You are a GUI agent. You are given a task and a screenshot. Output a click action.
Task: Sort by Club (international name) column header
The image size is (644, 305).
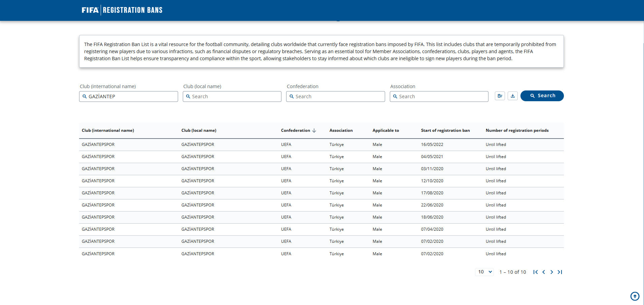(x=108, y=130)
